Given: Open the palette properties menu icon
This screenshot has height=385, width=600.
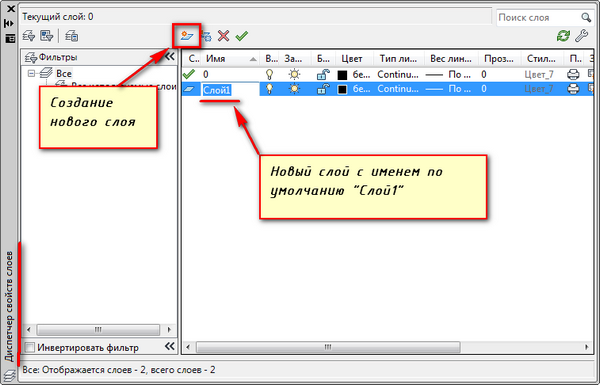Looking at the screenshot, I should (x=10, y=38).
